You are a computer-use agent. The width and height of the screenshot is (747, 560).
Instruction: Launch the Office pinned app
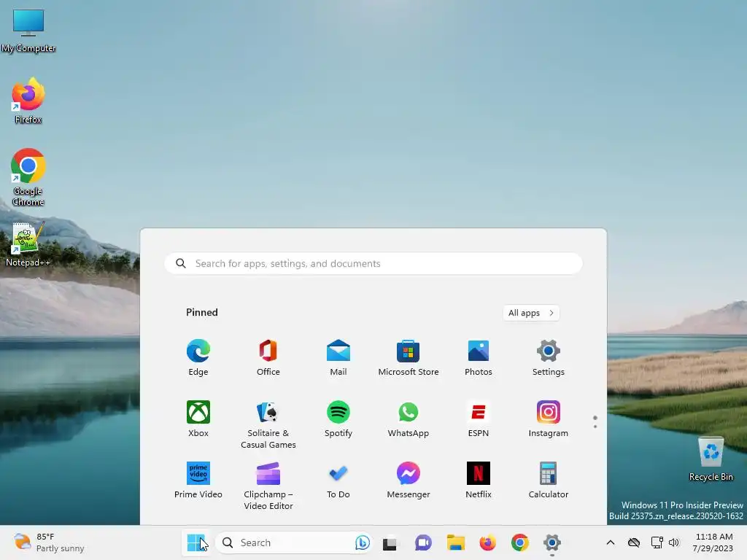pos(268,357)
